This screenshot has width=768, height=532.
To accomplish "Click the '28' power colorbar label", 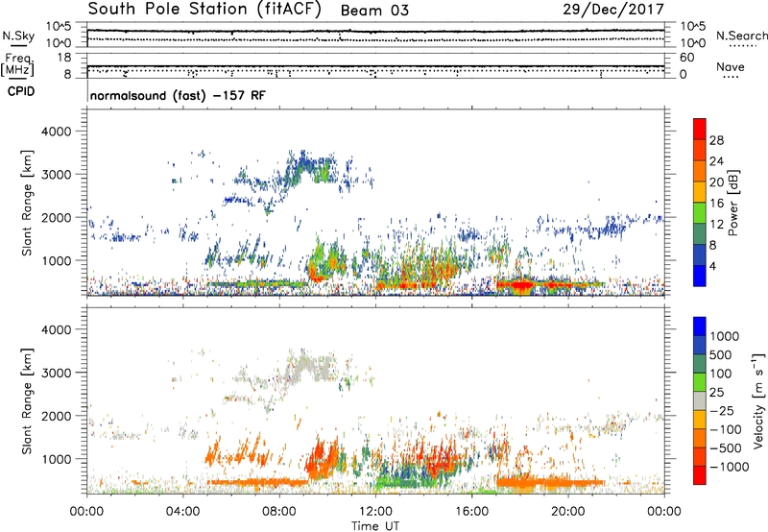I will click(716, 140).
